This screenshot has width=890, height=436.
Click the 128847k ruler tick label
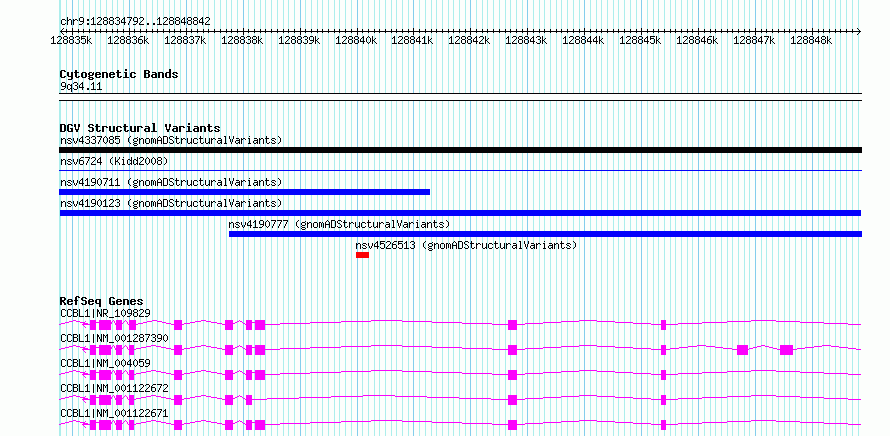pyautogui.click(x=754, y=40)
